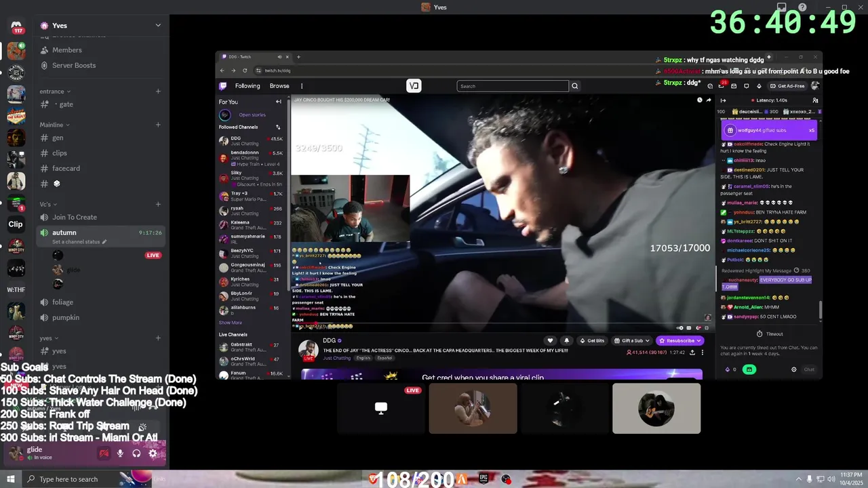This screenshot has width=868, height=488.
Task: Open Kaleema followed channel
Action: pos(251,225)
